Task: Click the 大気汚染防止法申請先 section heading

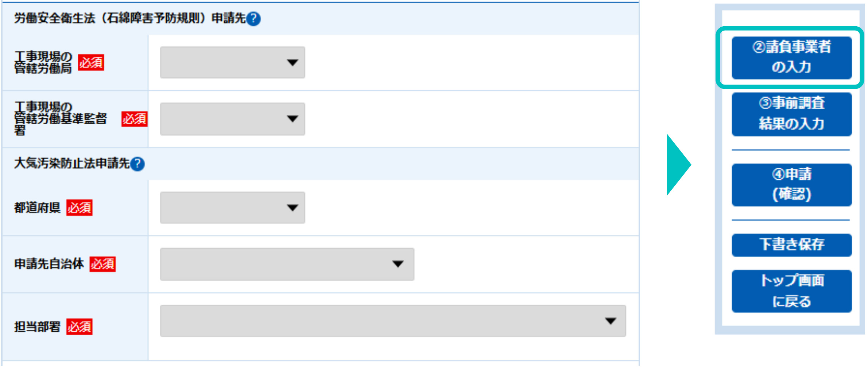Action: pos(72,164)
